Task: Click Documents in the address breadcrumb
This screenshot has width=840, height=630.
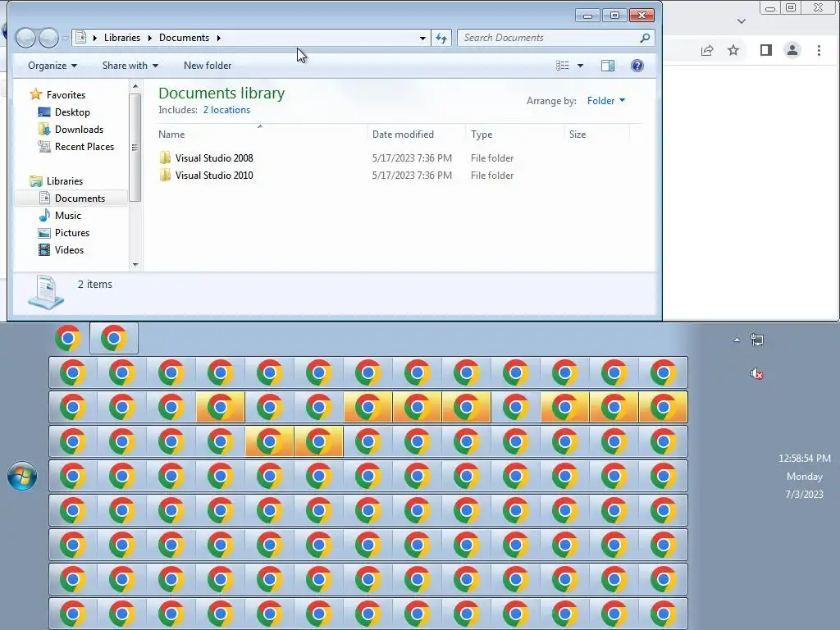Action: pyautogui.click(x=184, y=38)
